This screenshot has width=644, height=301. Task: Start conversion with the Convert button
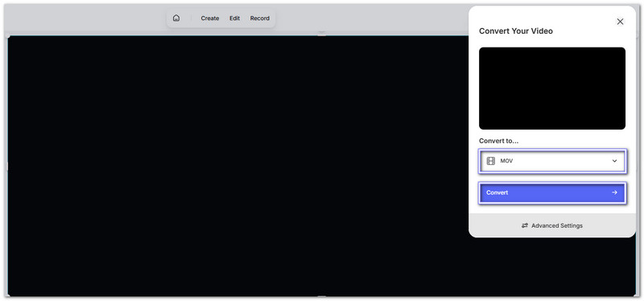point(552,192)
